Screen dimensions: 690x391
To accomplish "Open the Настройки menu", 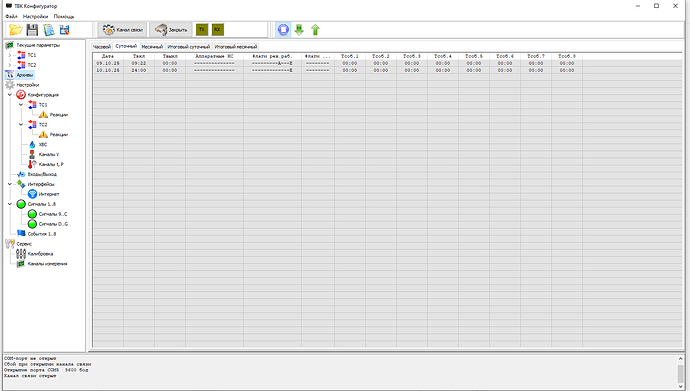I will point(35,16).
